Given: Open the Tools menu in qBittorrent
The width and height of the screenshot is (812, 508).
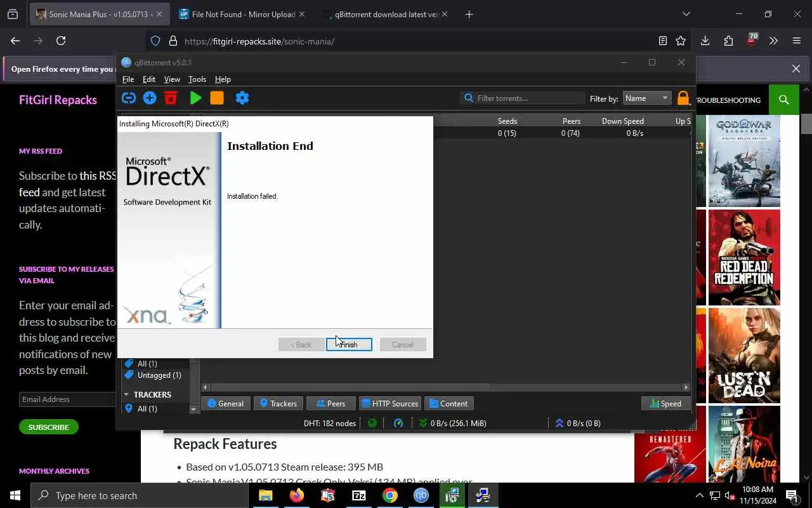Looking at the screenshot, I should [197, 79].
